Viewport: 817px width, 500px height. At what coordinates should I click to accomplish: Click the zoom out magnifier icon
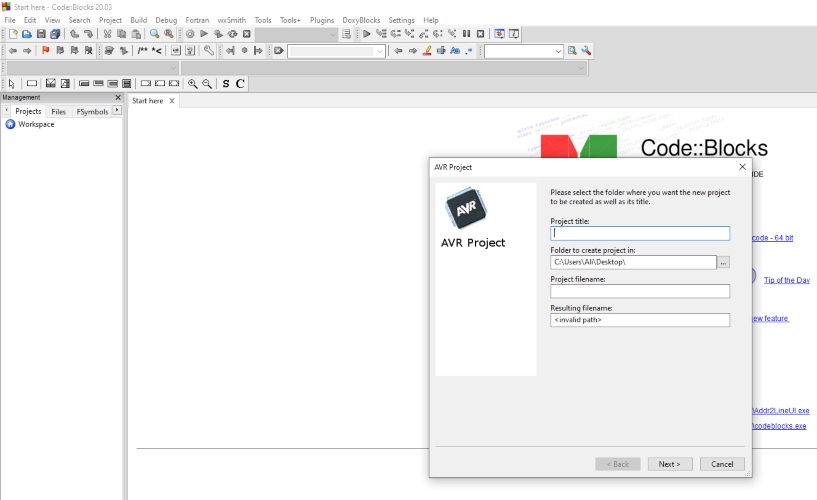tap(207, 84)
